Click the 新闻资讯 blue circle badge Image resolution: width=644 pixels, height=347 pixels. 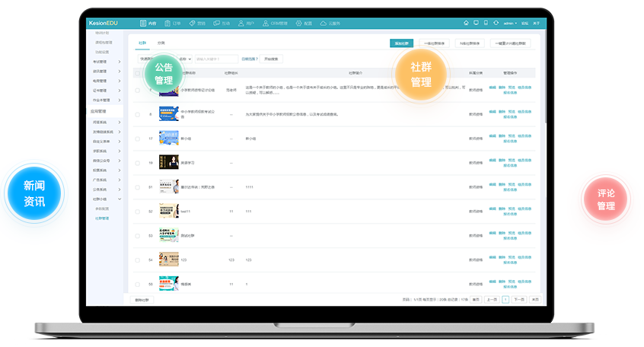pyautogui.click(x=33, y=194)
